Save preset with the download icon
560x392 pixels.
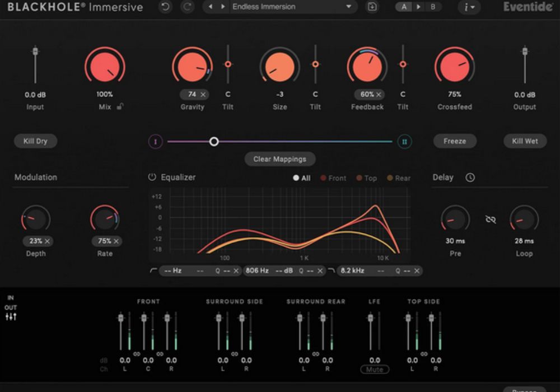[372, 7]
